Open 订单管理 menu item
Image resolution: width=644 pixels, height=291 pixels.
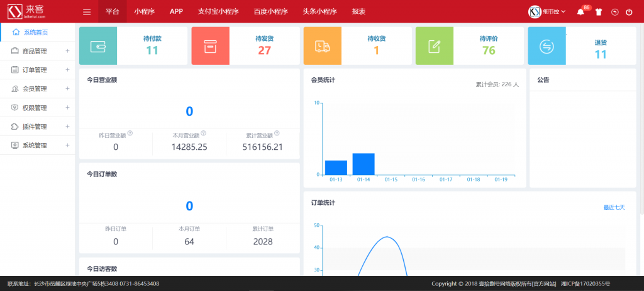[x=38, y=70]
